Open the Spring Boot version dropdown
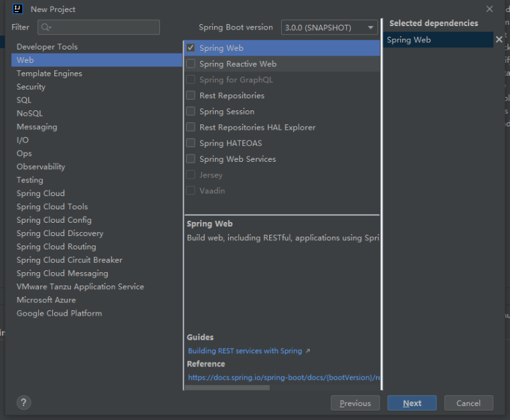The height and width of the screenshot is (420, 510). (329, 27)
